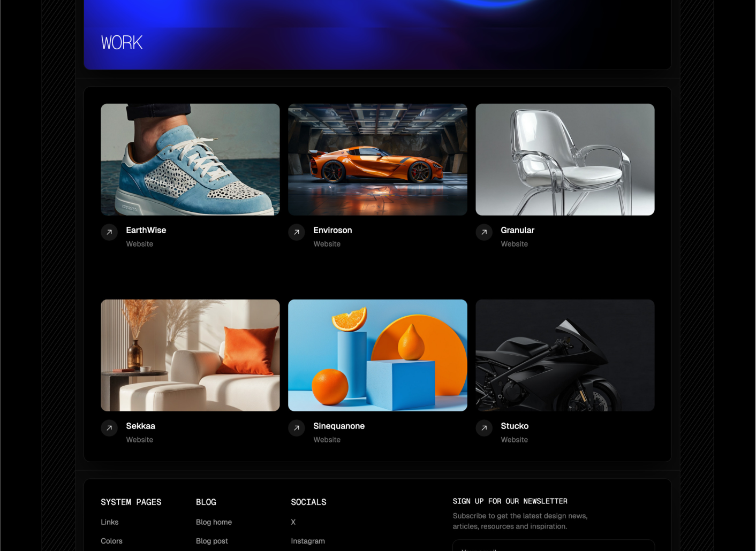Open the Instagram social link

[308, 541]
